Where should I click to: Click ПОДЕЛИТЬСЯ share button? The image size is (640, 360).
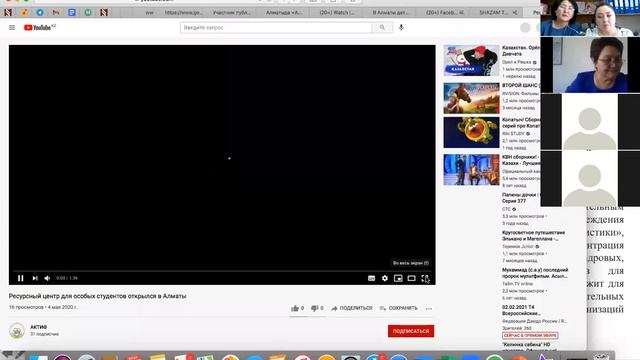pos(352,308)
